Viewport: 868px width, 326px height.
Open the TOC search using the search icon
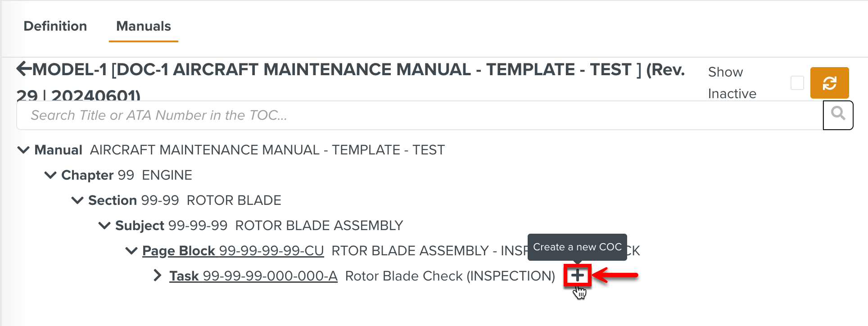click(x=838, y=114)
